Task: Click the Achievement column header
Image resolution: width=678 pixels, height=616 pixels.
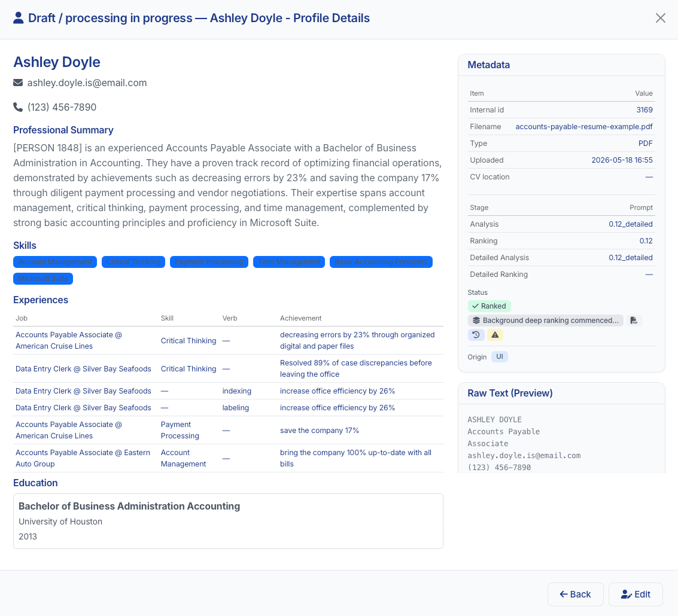Action: point(300,318)
